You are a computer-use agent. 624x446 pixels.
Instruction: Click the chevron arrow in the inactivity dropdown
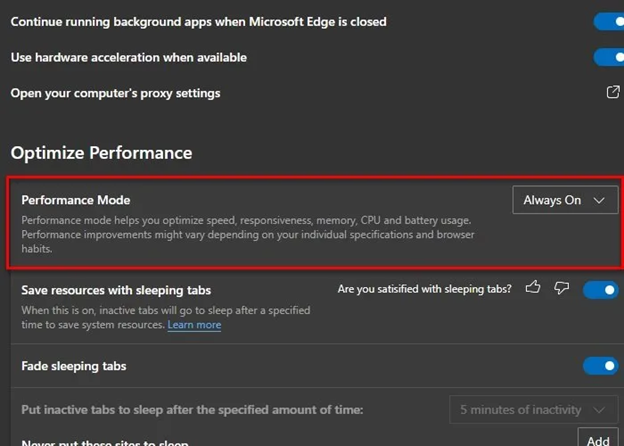click(600, 409)
